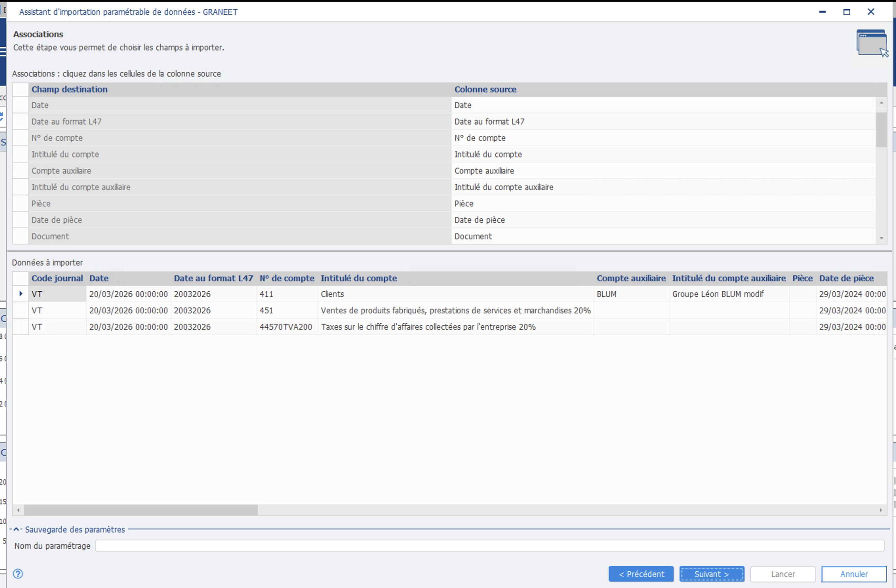Click the help question mark icon

[18, 574]
